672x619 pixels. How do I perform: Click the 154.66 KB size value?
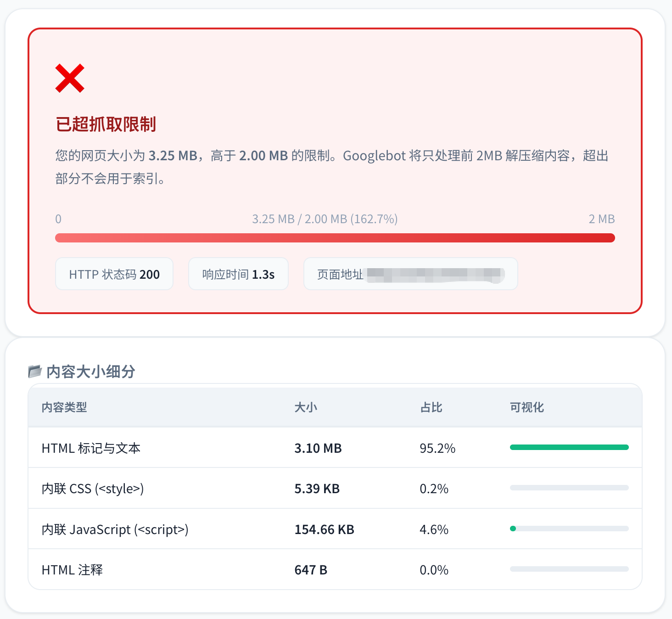[x=324, y=529]
